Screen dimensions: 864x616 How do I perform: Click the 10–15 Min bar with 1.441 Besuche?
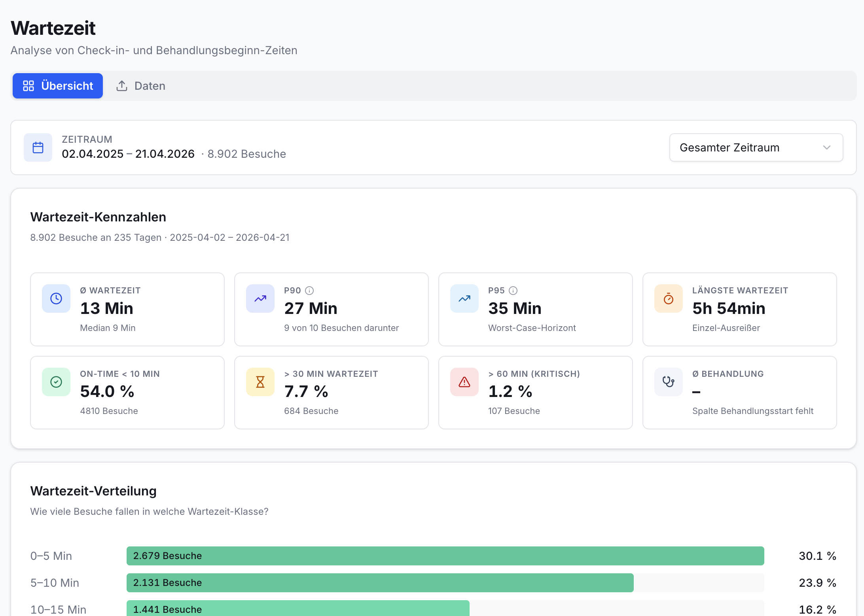(x=298, y=609)
